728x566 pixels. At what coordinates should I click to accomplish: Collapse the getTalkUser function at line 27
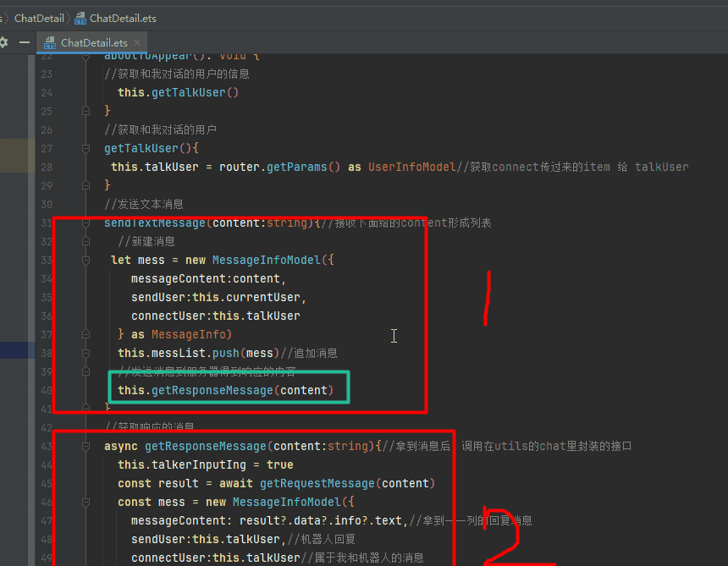click(x=85, y=149)
